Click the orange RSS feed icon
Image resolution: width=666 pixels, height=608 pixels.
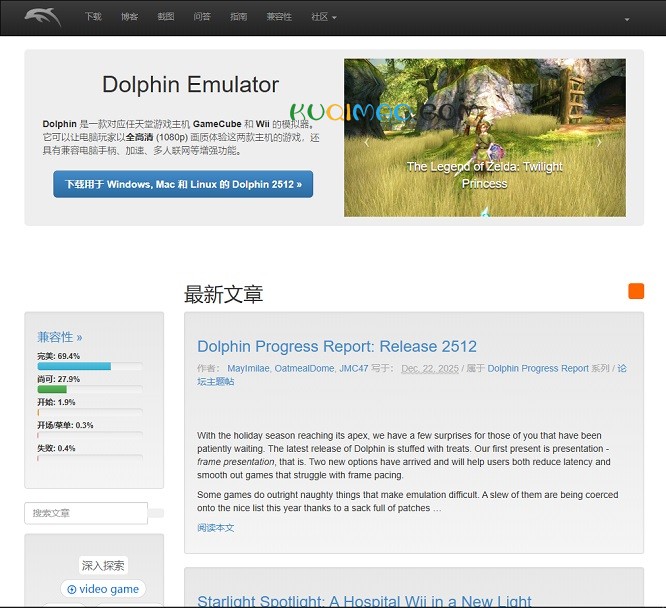tap(636, 291)
